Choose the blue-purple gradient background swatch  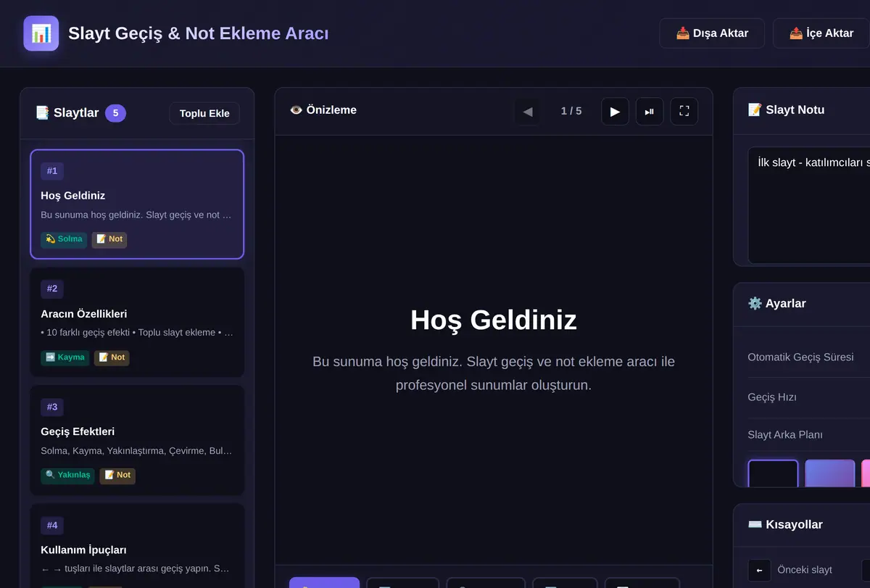[830, 474]
